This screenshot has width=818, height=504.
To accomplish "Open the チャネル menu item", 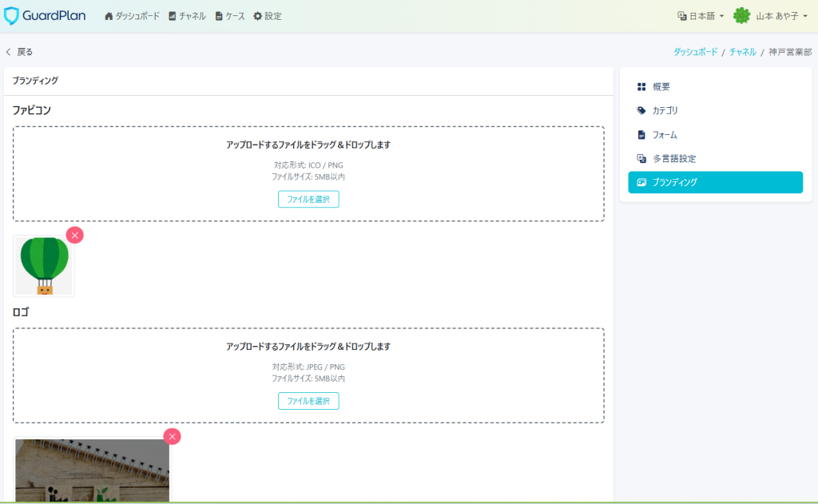I will click(187, 16).
